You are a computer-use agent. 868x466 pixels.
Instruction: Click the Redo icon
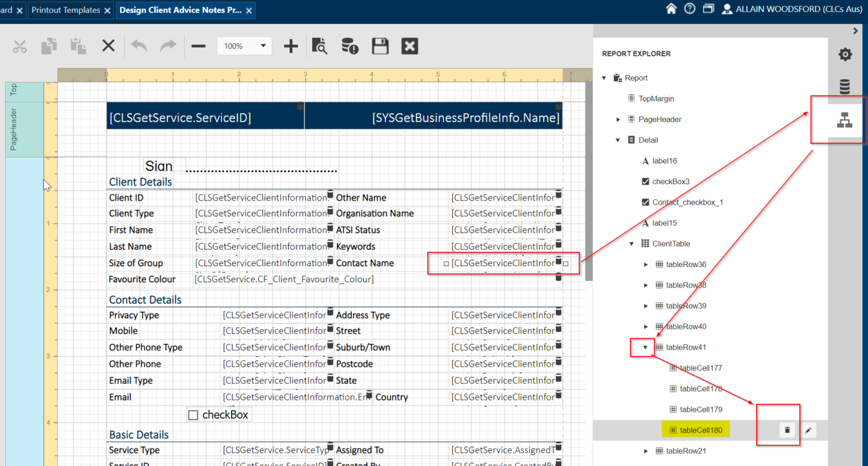pyautogui.click(x=168, y=46)
